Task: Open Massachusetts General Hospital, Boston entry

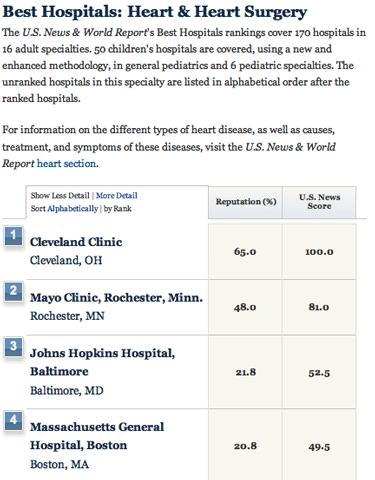Action: pos(97,436)
